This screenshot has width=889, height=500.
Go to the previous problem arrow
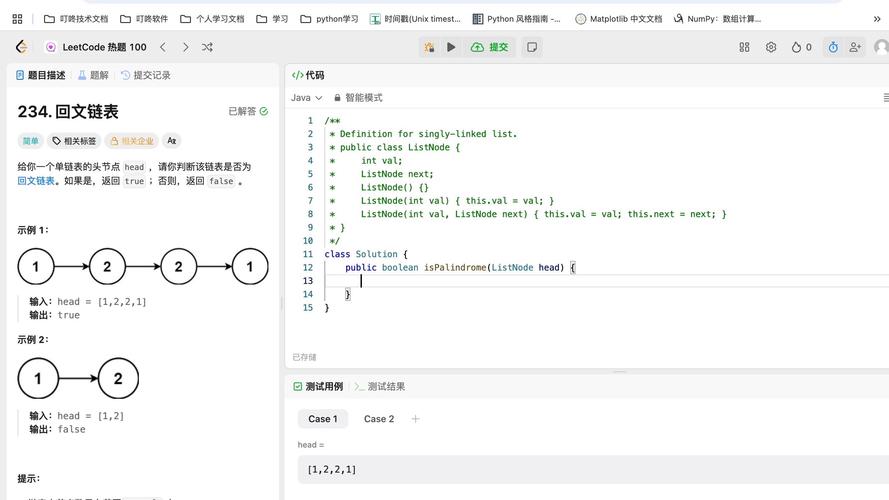tap(163, 47)
